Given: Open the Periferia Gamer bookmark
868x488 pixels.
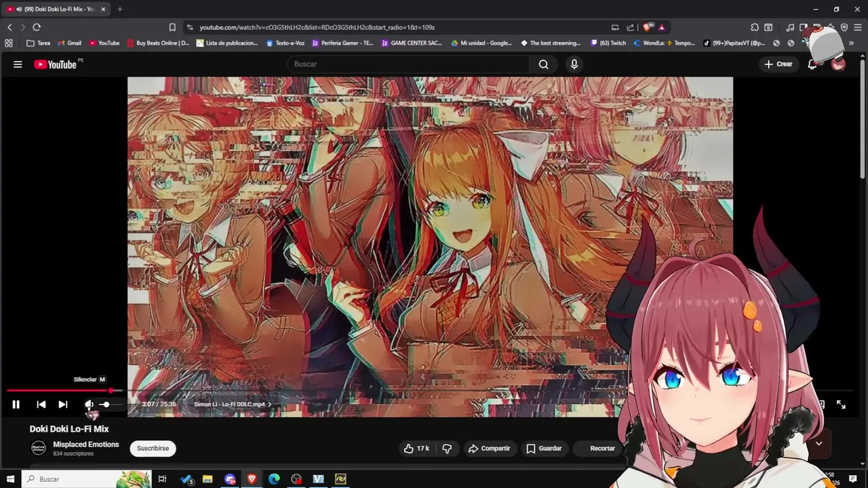Looking at the screenshot, I should [342, 43].
